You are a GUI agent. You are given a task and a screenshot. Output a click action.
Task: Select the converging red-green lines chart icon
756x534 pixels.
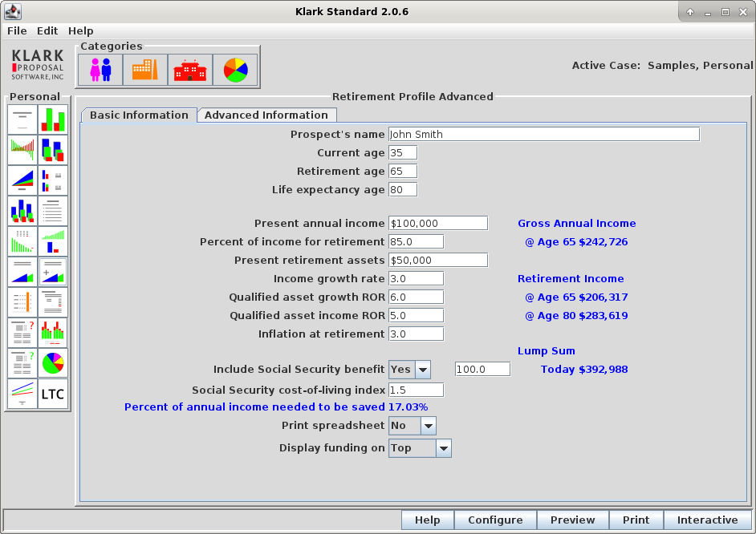click(x=22, y=150)
